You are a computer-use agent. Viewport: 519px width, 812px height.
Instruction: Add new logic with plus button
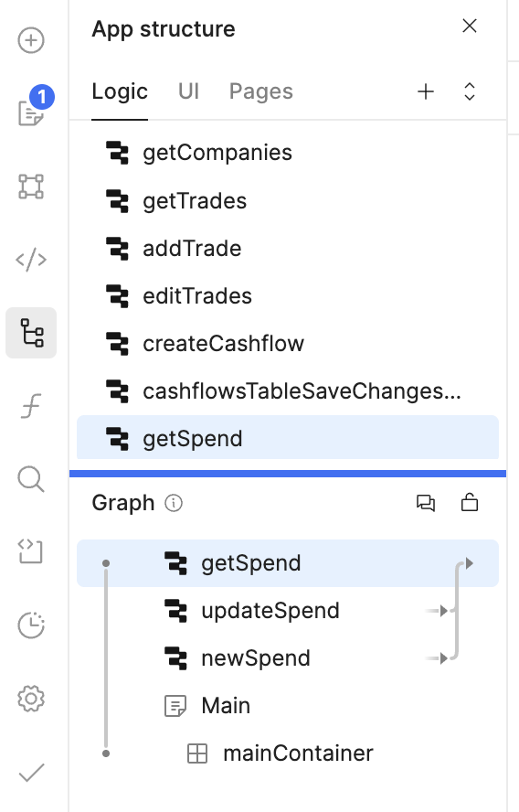click(x=426, y=91)
